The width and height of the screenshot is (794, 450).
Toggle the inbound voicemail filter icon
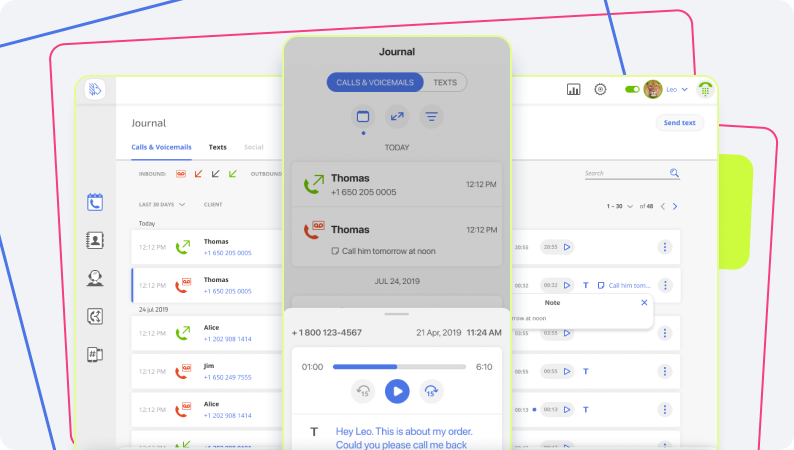[181, 173]
